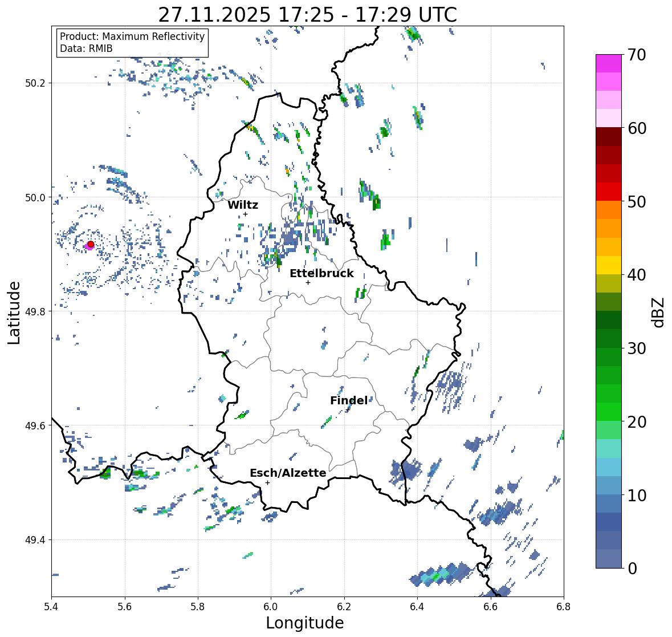Click colorbar tick label 40

coord(636,275)
